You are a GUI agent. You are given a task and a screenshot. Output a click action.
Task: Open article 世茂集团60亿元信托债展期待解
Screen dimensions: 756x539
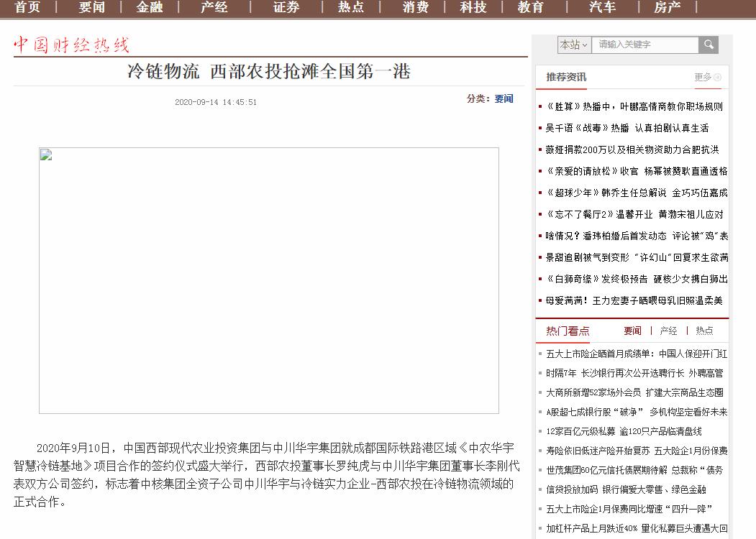(x=634, y=470)
